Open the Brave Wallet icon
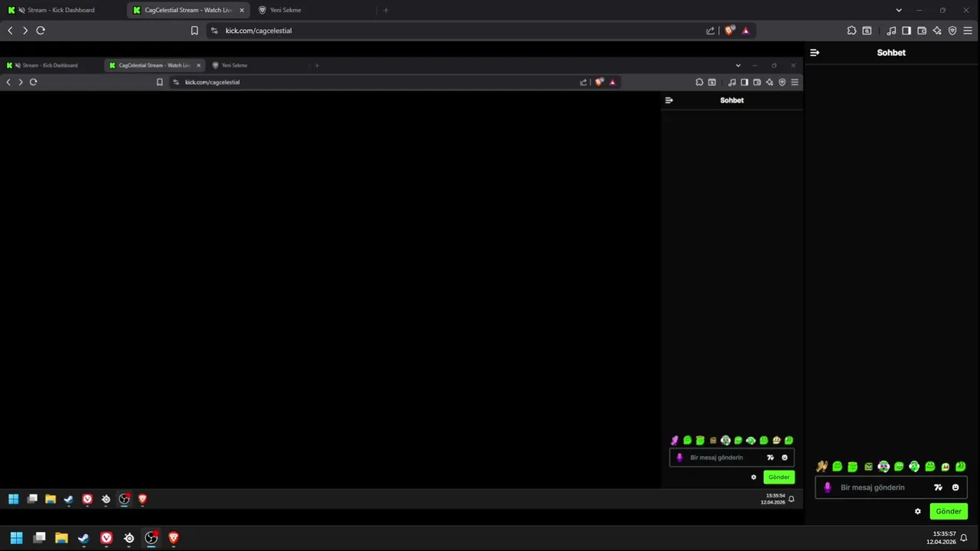 [922, 31]
